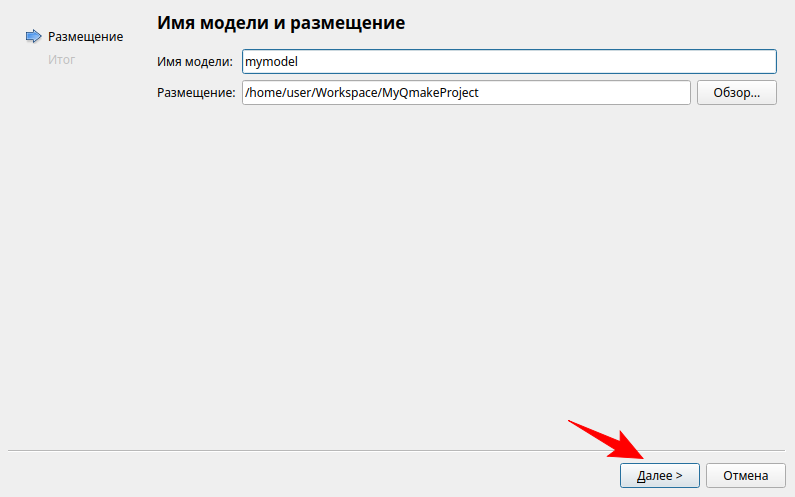The image size is (795, 497).
Task: Select the greyed-out Итог step
Action: 61,60
